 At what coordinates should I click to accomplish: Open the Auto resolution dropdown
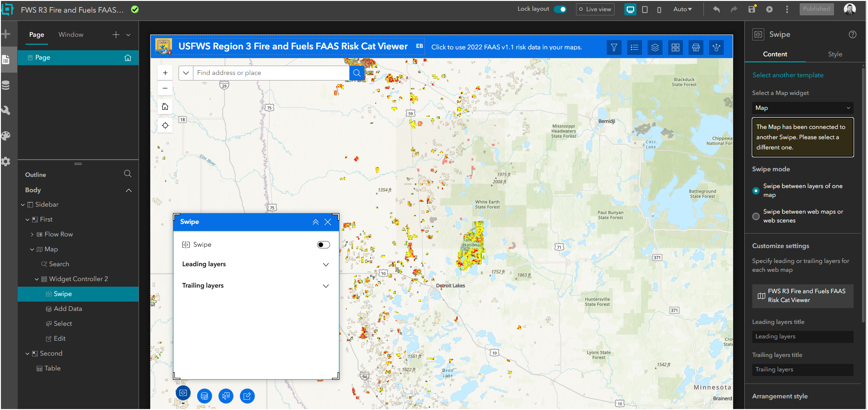[x=682, y=9]
